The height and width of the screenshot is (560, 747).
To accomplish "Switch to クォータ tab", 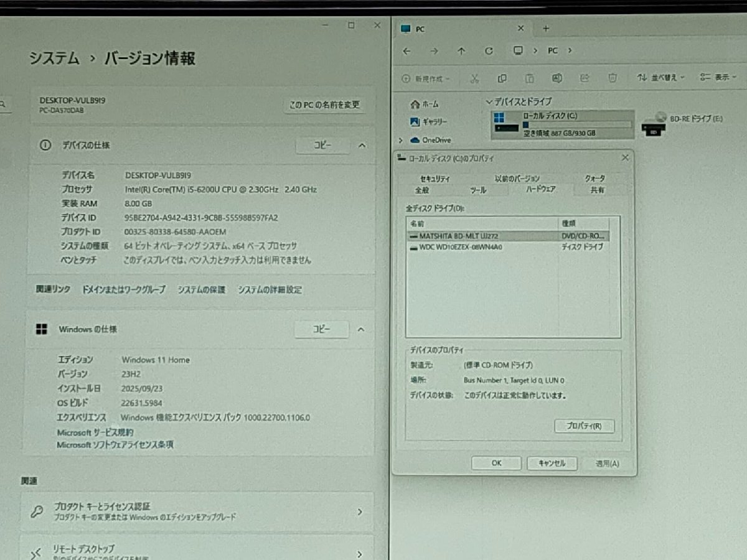I will coord(594,179).
